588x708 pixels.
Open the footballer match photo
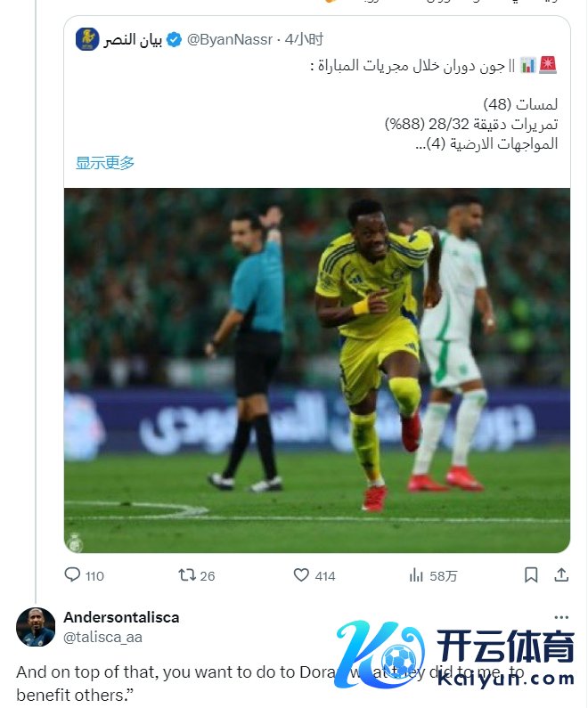pos(317,370)
